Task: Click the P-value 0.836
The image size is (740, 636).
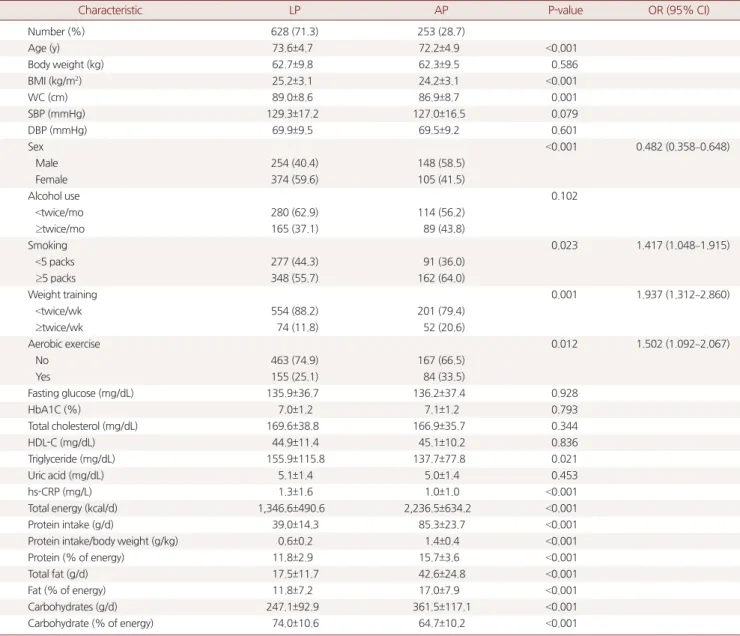Action: coord(564,443)
